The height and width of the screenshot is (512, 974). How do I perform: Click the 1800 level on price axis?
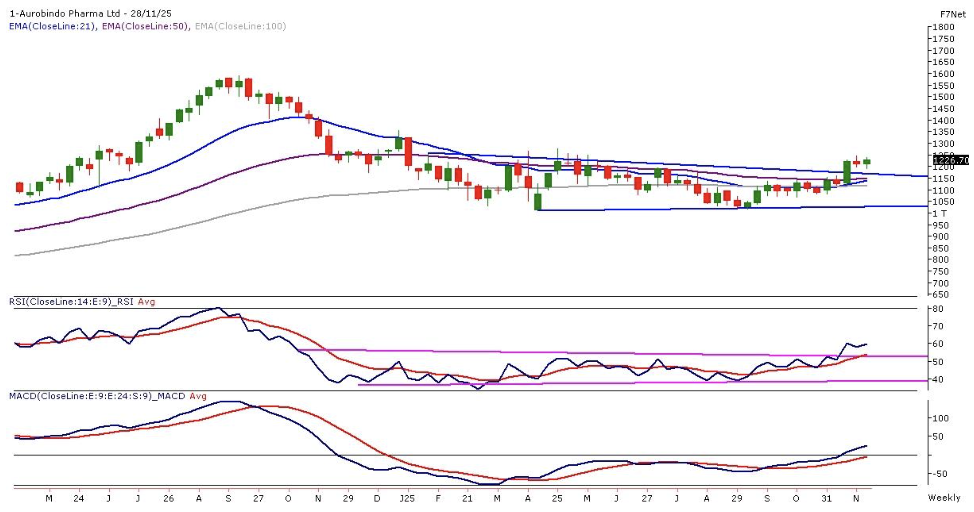[x=944, y=27]
